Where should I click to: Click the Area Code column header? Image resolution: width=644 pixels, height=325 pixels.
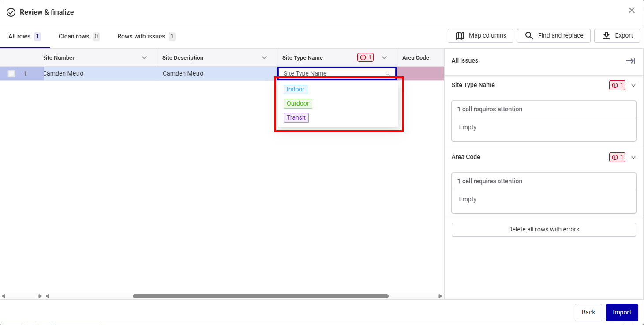point(420,58)
